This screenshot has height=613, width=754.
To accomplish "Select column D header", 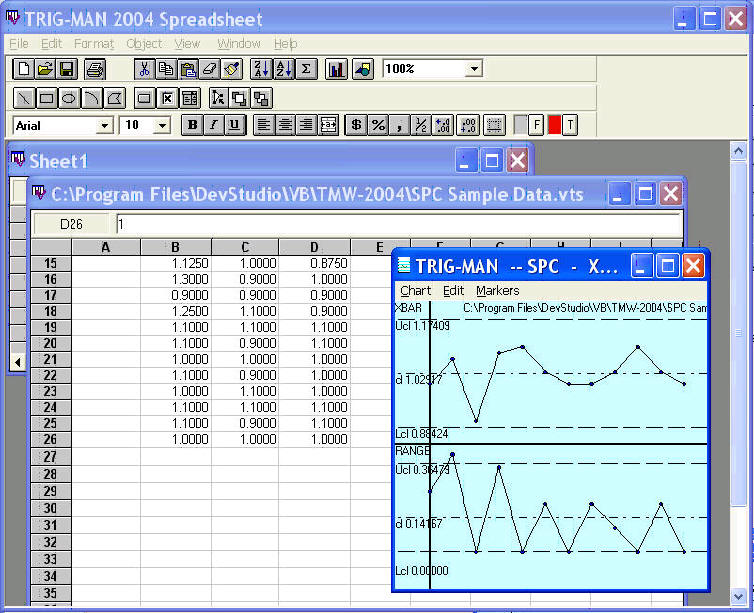I will [314, 247].
